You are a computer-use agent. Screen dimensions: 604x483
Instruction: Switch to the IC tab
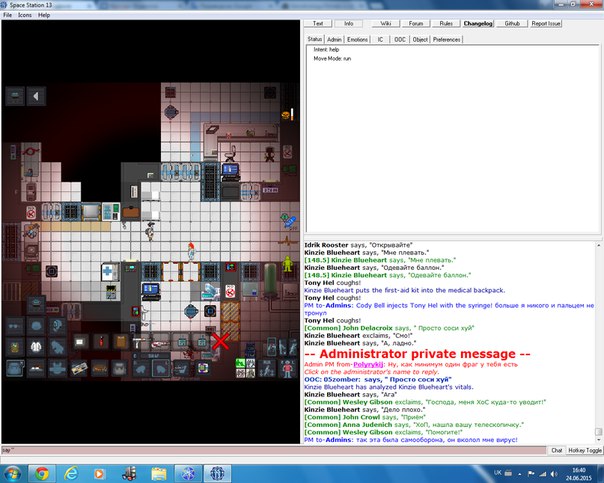point(380,39)
